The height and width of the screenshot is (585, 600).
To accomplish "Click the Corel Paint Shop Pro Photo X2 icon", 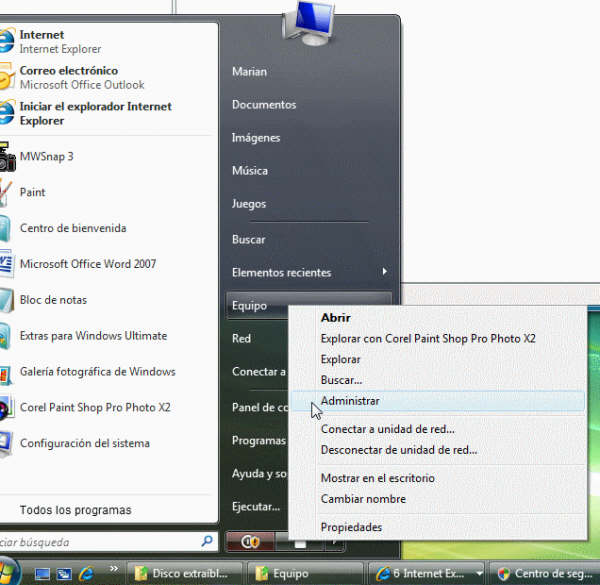I will [x=7, y=408].
